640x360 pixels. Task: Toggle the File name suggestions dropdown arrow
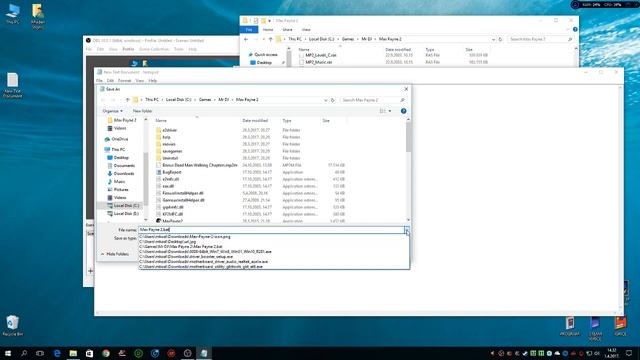pyautogui.click(x=407, y=230)
